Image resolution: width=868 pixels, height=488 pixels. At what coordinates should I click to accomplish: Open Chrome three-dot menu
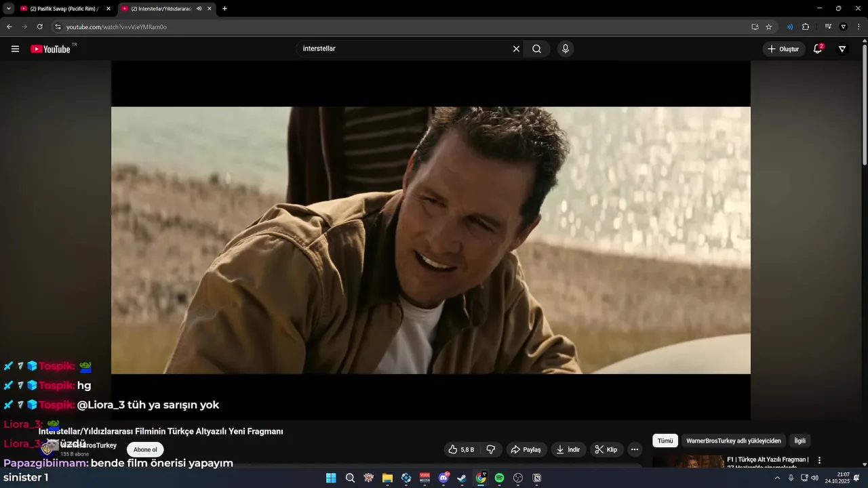859,26
